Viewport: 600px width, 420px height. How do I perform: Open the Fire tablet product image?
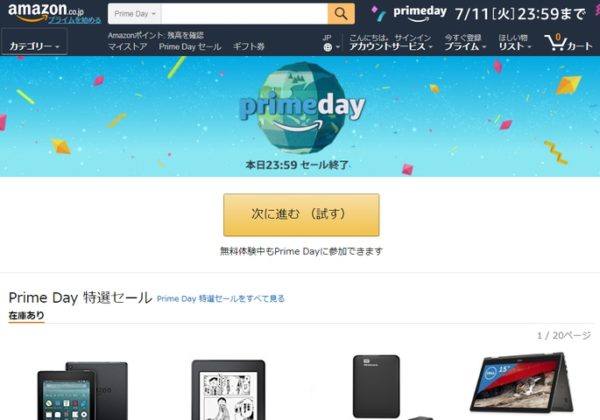point(82,390)
